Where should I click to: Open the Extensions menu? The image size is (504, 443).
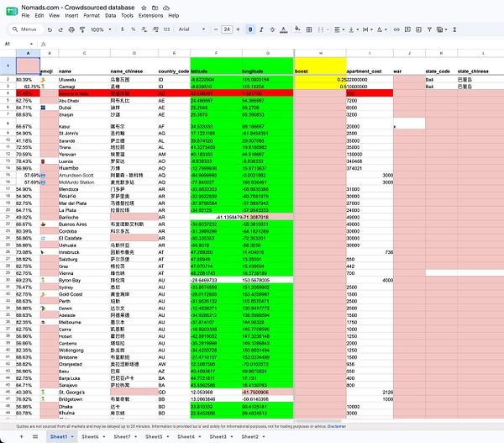click(x=150, y=15)
